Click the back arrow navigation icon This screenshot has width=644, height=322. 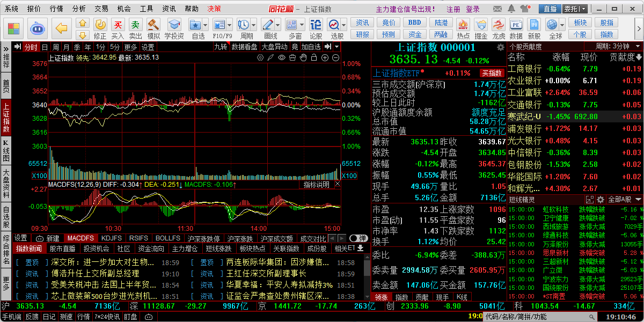tap(63, 28)
